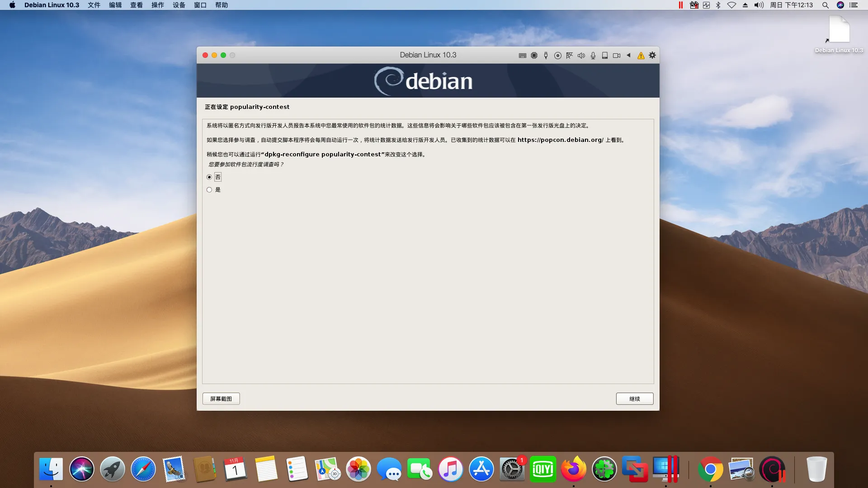
Task: Open the Wi-Fi menu bar icon
Action: 731,5
